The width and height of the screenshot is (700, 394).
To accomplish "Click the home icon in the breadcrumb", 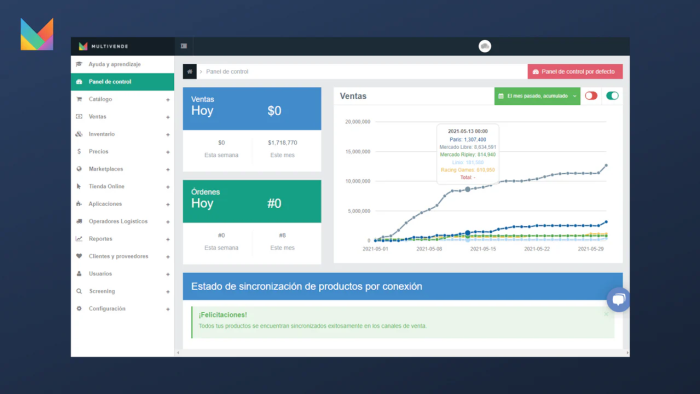I will (x=190, y=71).
